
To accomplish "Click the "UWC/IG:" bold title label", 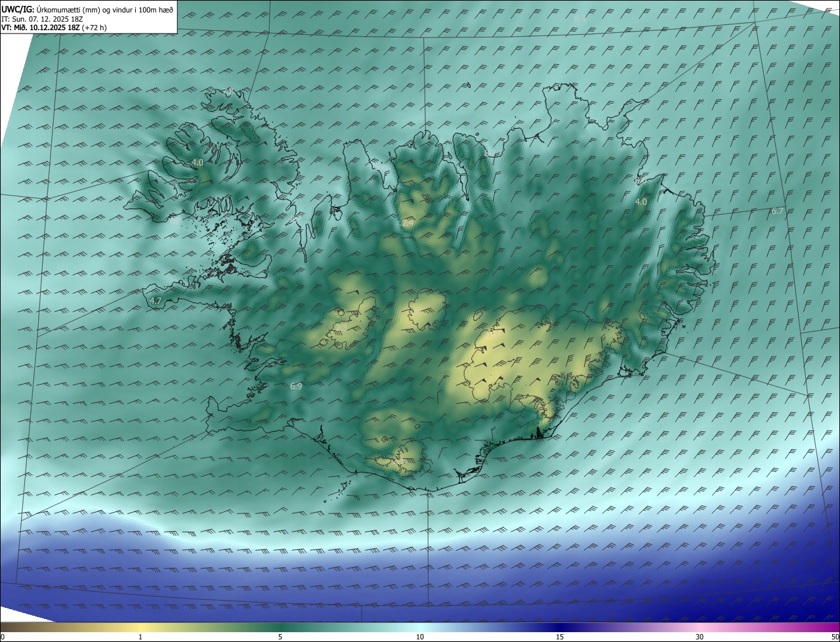I will [x=18, y=9].
